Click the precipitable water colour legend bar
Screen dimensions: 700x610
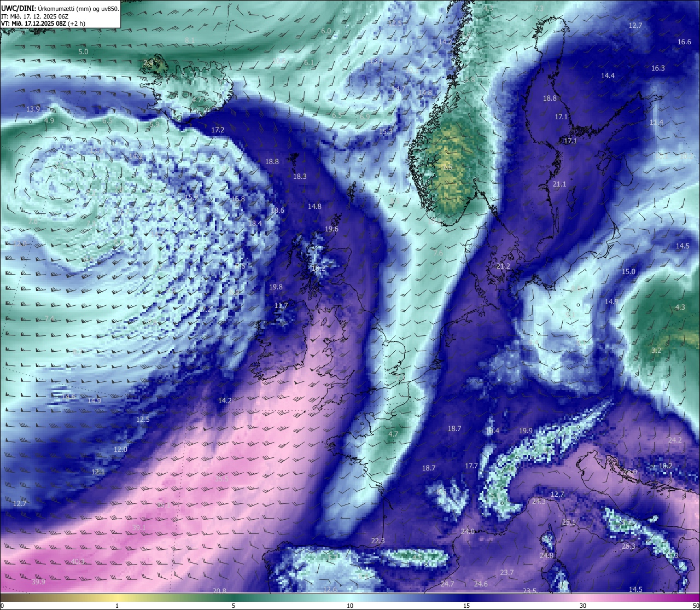(350, 598)
